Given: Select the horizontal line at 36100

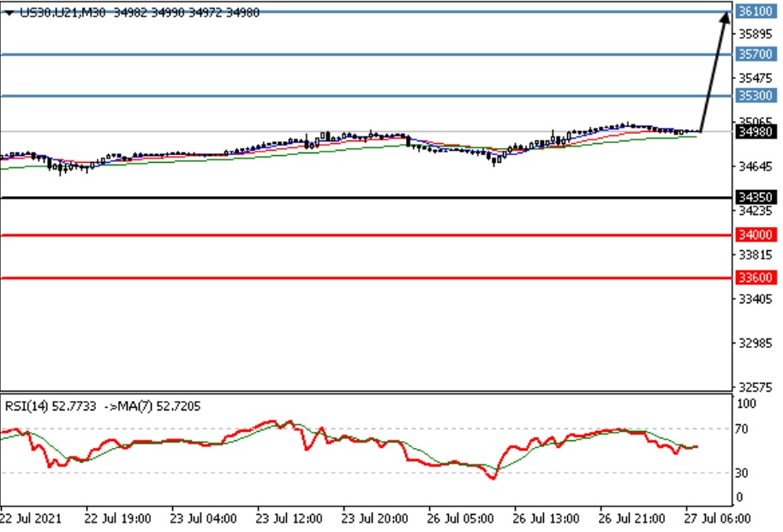Looking at the screenshot, I should click(366, 11).
